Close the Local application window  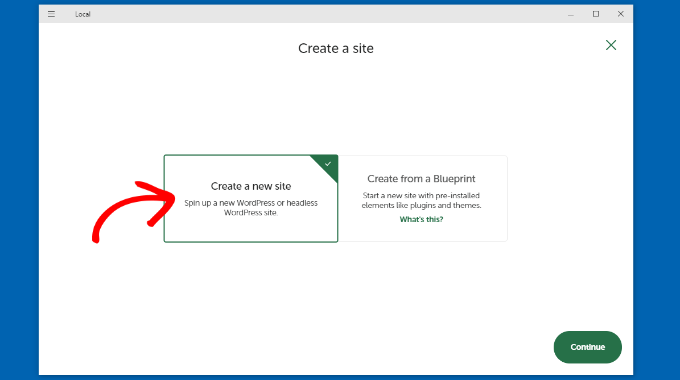[621, 14]
